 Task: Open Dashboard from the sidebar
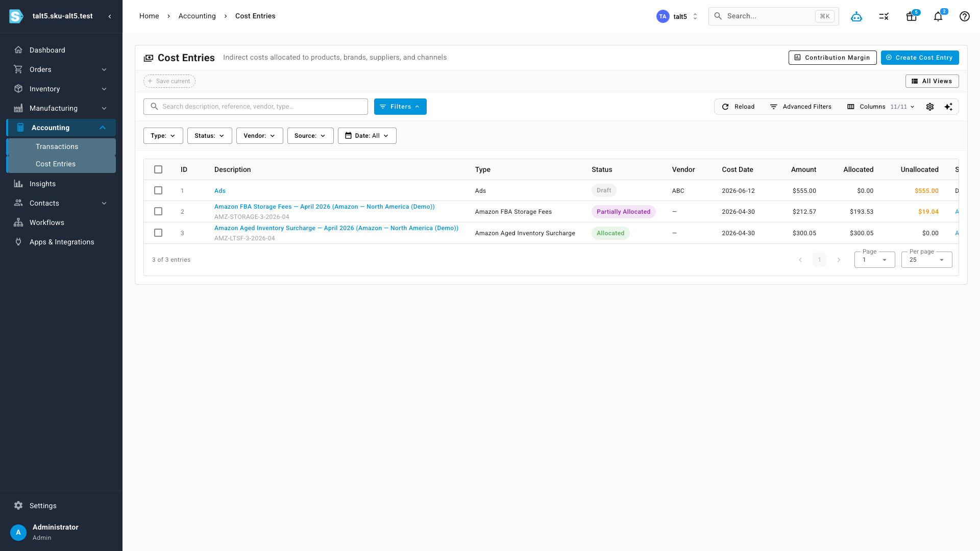tap(61, 50)
